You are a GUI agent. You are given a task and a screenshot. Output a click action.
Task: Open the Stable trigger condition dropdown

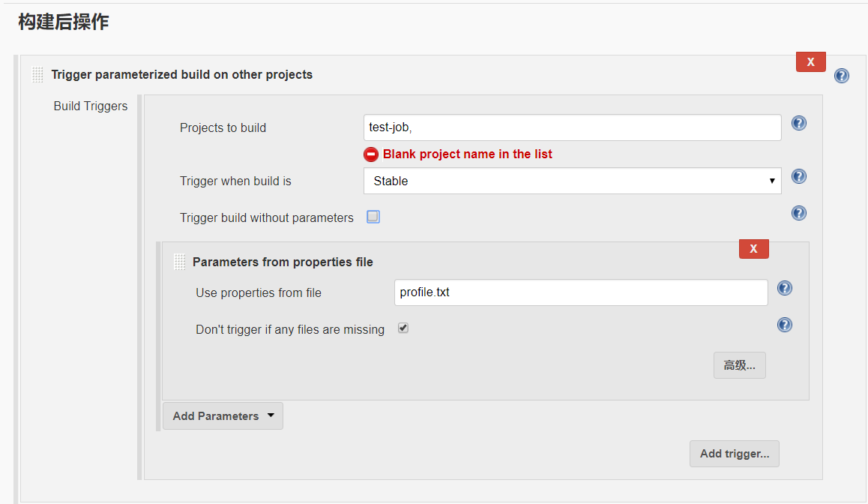(573, 181)
